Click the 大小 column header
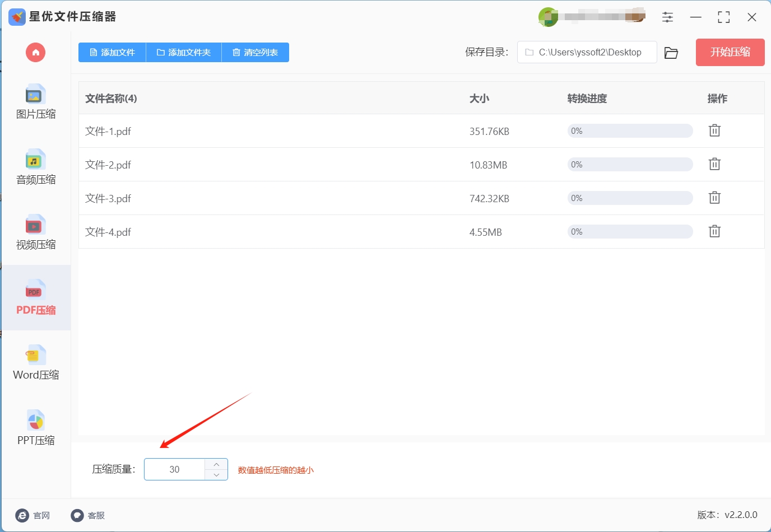The height and width of the screenshot is (532, 771). pos(479,99)
